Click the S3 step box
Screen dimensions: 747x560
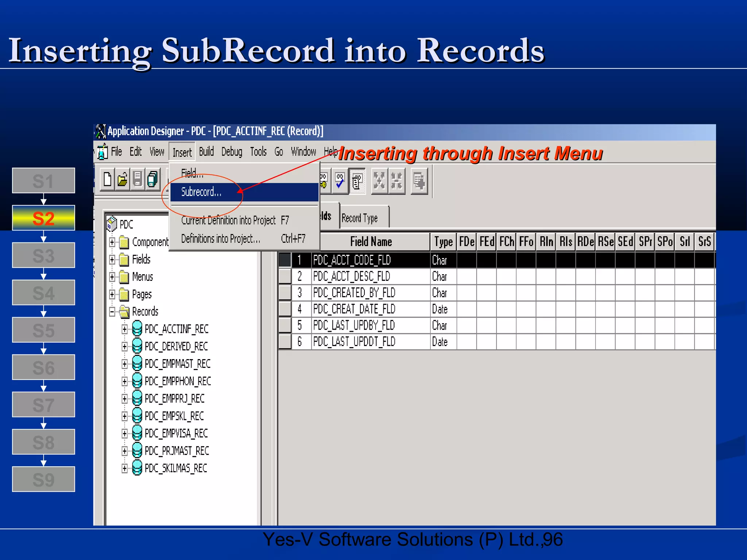pyautogui.click(x=43, y=255)
